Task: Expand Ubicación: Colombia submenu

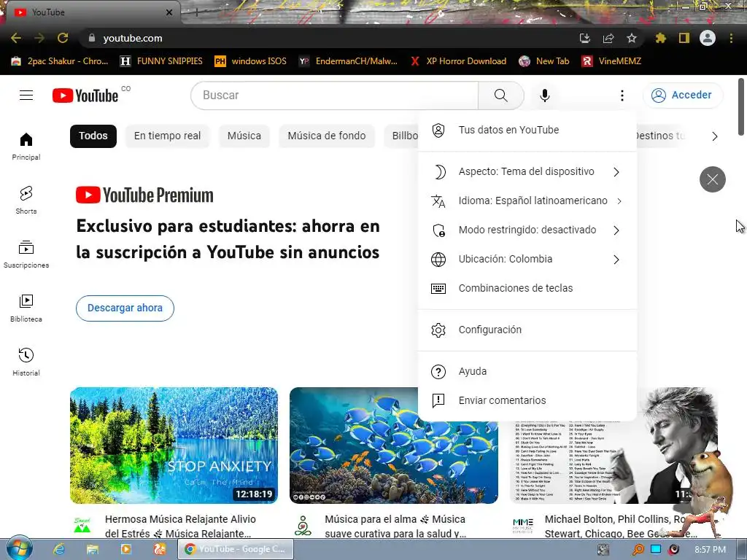Action: coord(527,259)
